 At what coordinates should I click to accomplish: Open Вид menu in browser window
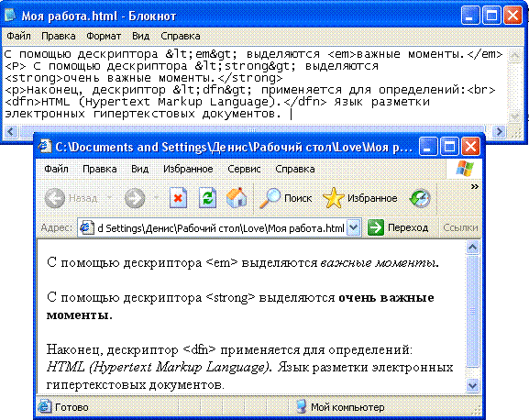pos(139,169)
